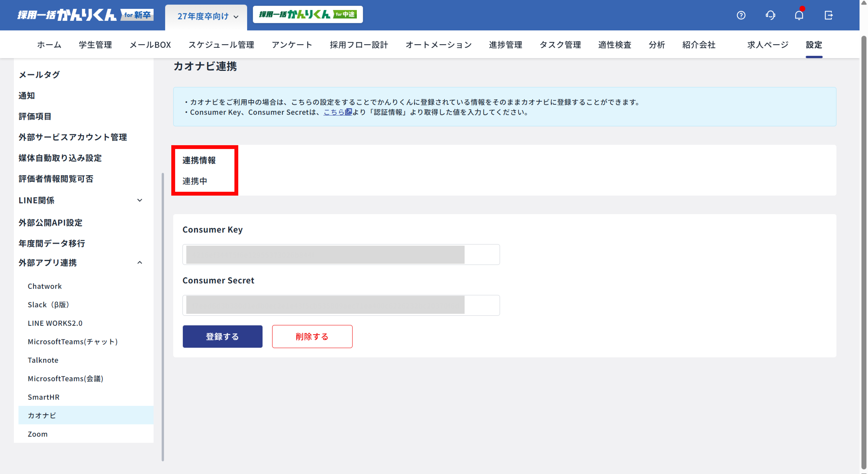Click the Consumer Secret input field
The image size is (868, 474).
(341, 305)
